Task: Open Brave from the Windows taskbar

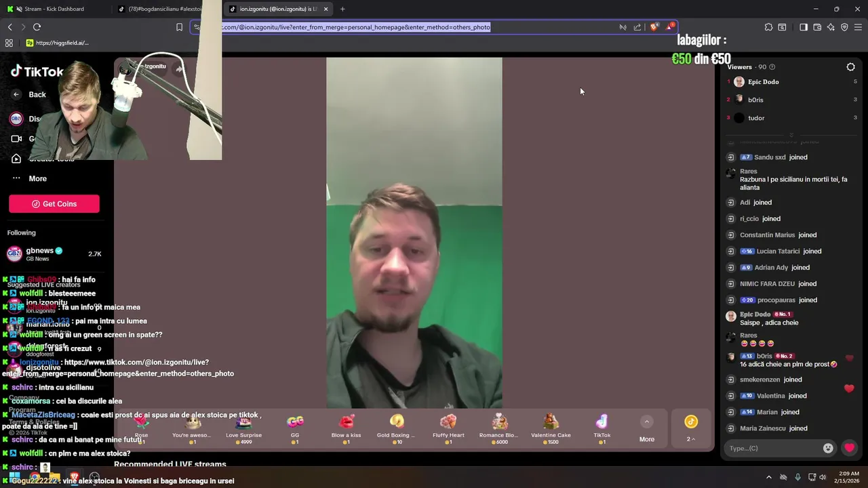Action: coord(74,477)
